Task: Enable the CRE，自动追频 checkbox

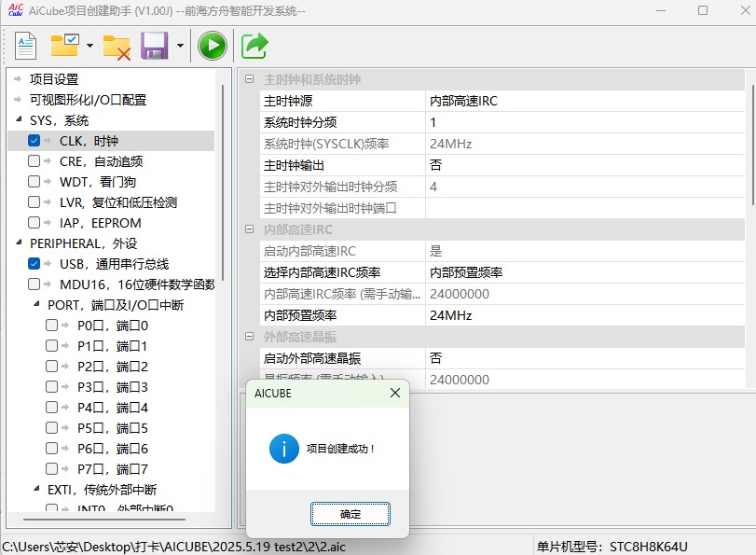Action: click(34, 160)
